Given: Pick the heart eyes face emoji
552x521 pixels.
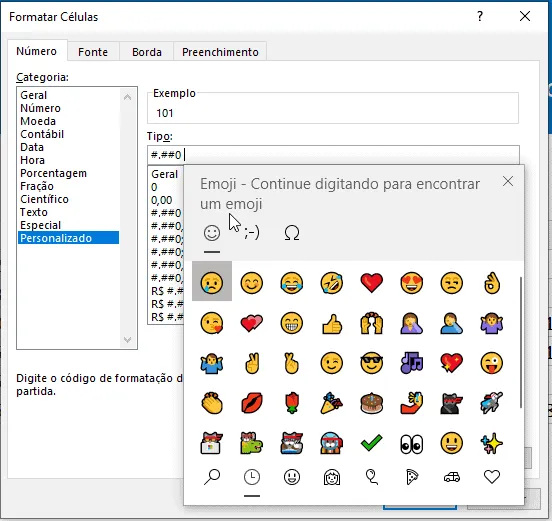Looking at the screenshot, I should (x=412, y=282).
